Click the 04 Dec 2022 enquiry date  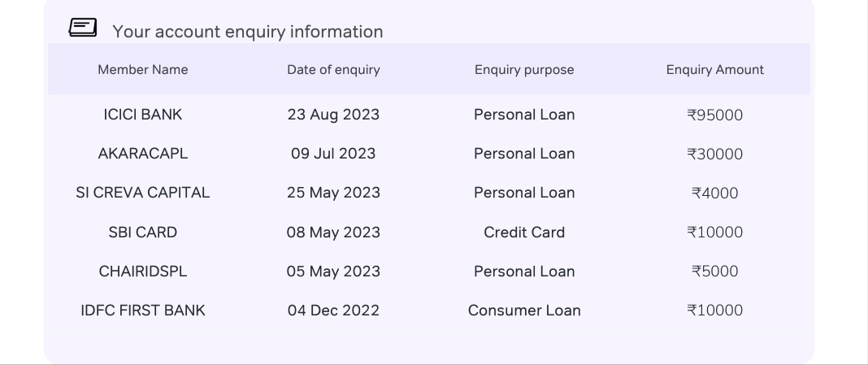pos(333,311)
